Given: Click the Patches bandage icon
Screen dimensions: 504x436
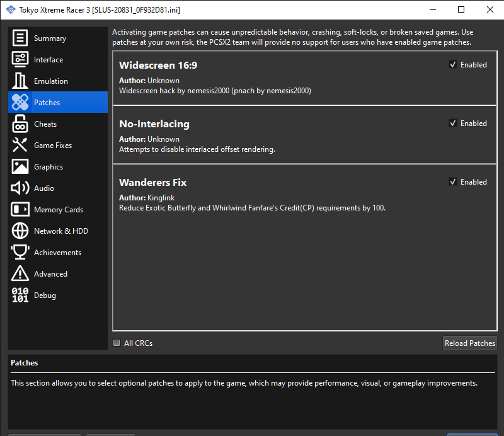Looking at the screenshot, I should (x=20, y=102).
